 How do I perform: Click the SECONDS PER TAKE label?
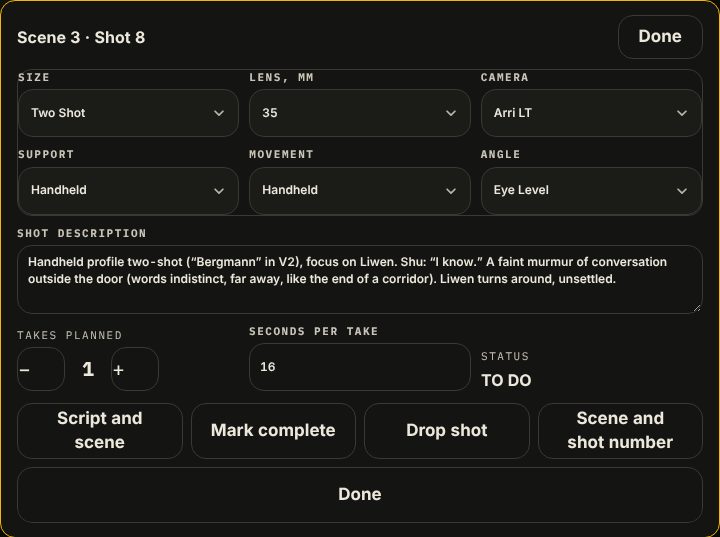pos(314,331)
